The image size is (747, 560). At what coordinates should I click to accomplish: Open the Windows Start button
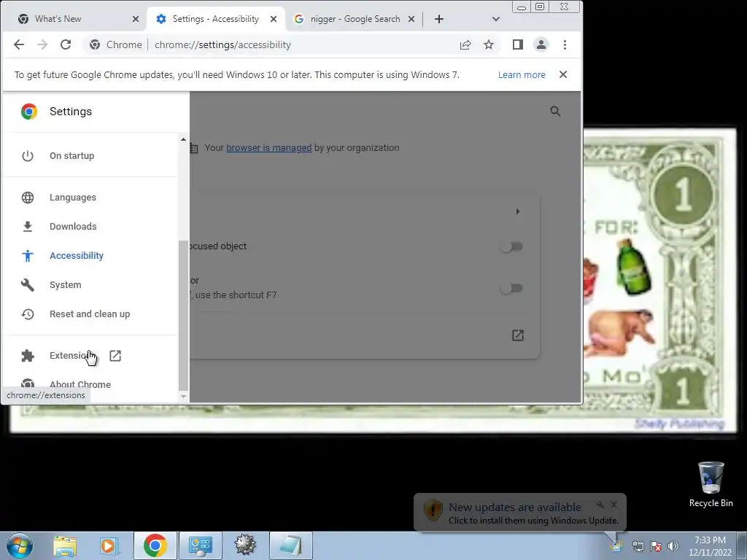coord(20,545)
